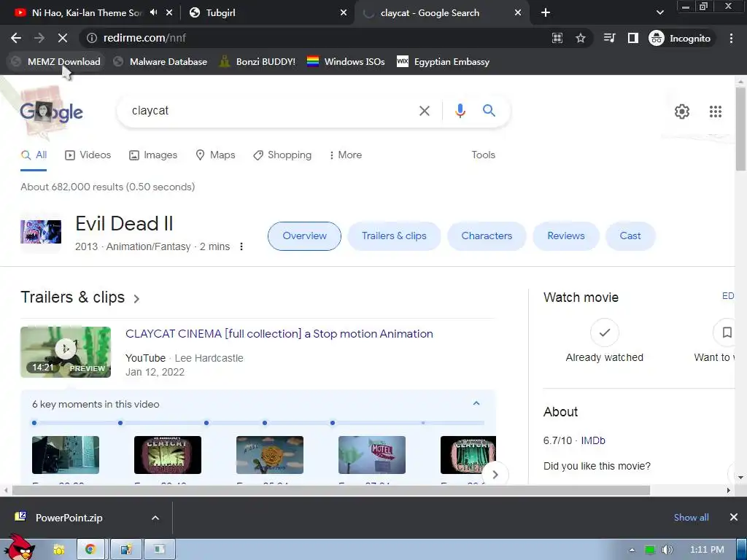Open MEMZ Download bookmark

pyautogui.click(x=56, y=62)
